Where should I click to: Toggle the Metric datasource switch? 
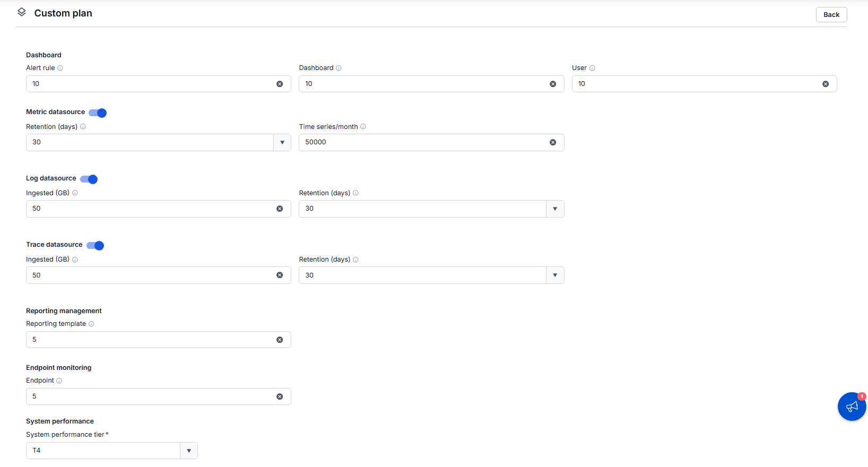(98, 113)
